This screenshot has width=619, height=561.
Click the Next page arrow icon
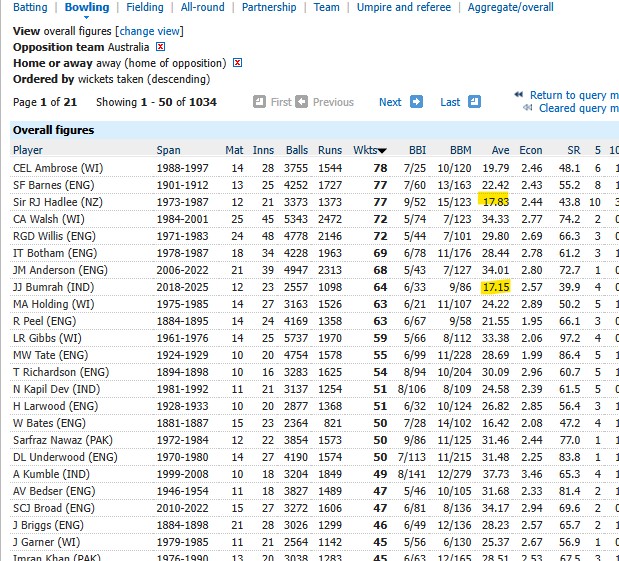(x=417, y=102)
